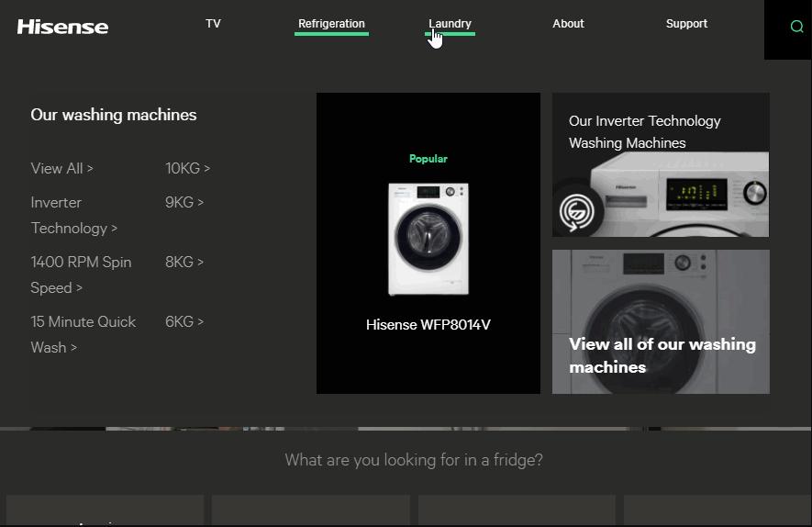
Task: Select the 9KG capacity link
Action: [x=184, y=202]
